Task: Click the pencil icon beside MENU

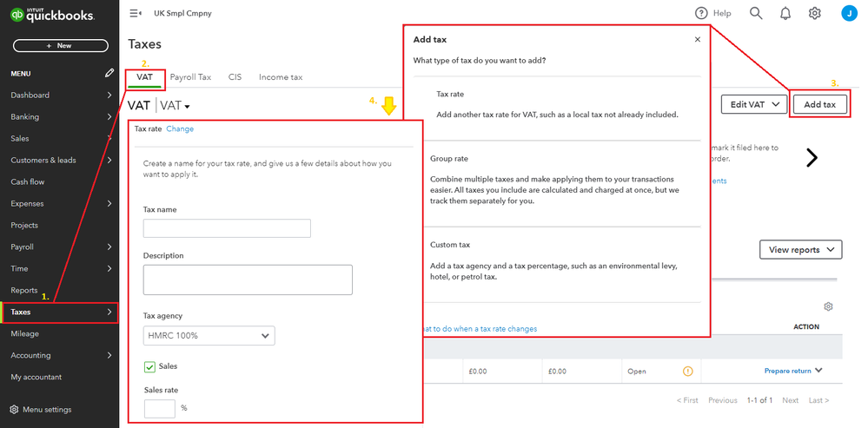Action: pyautogui.click(x=109, y=74)
